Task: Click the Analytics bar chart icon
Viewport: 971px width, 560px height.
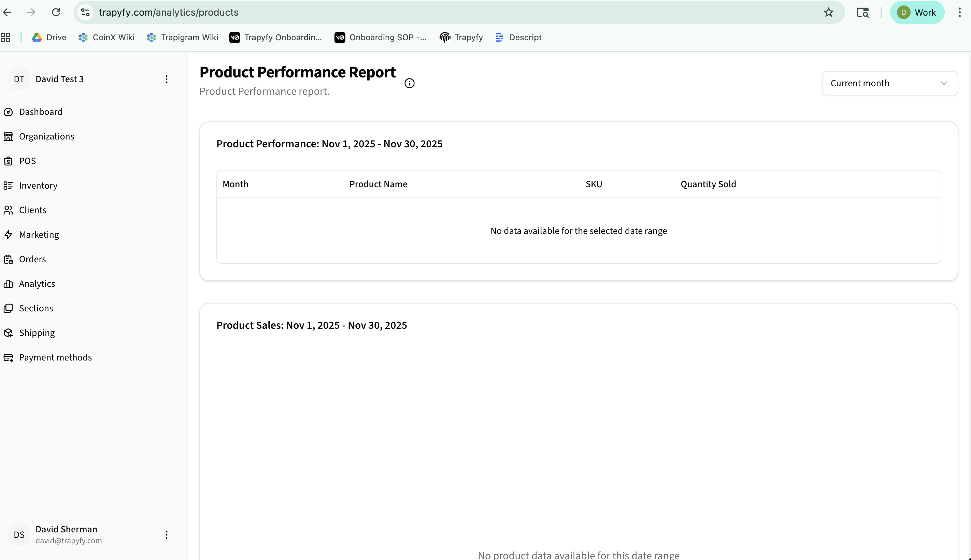Action: pos(8,284)
